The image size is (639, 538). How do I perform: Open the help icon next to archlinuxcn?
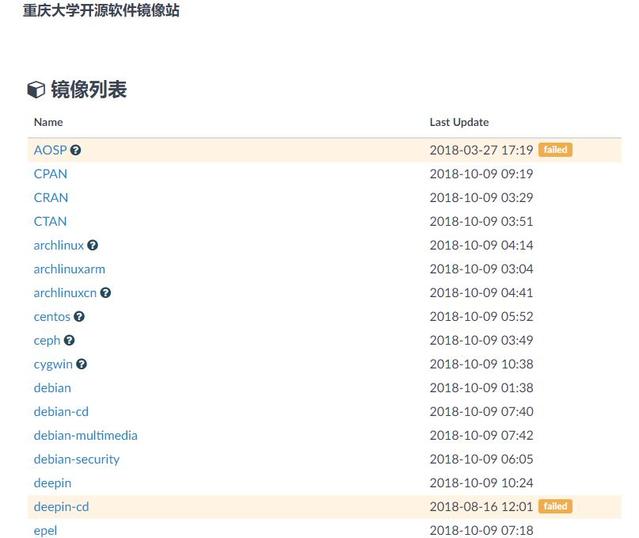(106, 293)
